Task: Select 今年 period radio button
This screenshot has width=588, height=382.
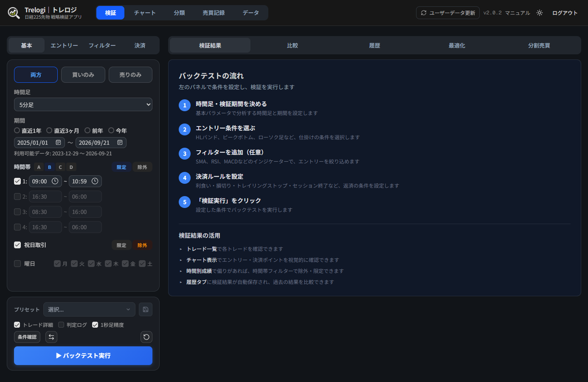Action: tap(111, 130)
